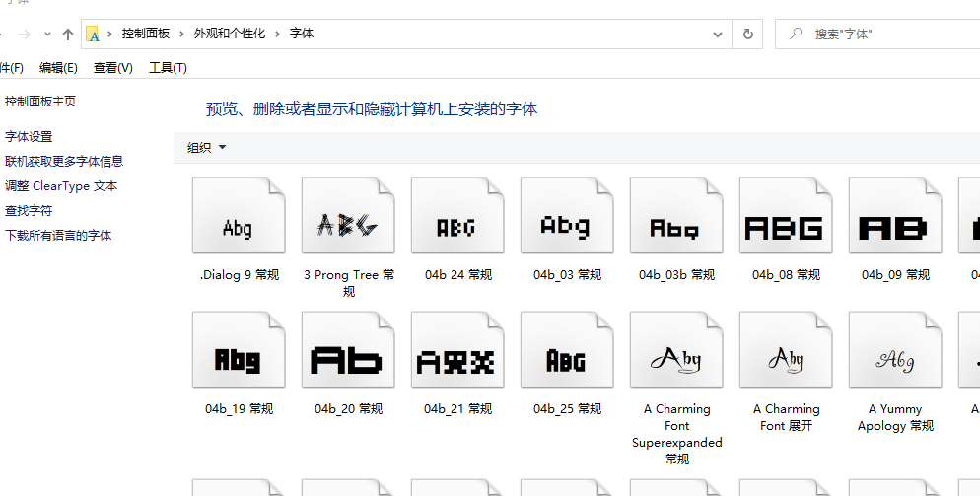Image resolution: width=980 pixels, height=496 pixels.
Task: Open 字体设置 link
Action: (x=29, y=137)
